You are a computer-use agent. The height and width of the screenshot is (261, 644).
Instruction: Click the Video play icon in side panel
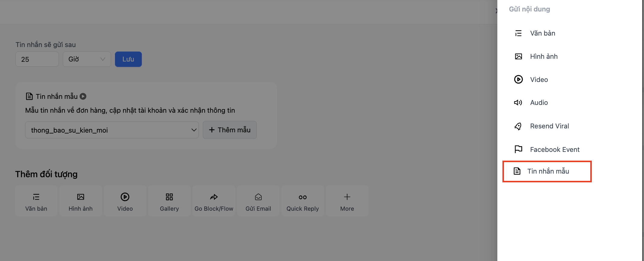pyautogui.click(x=518, y=80)
